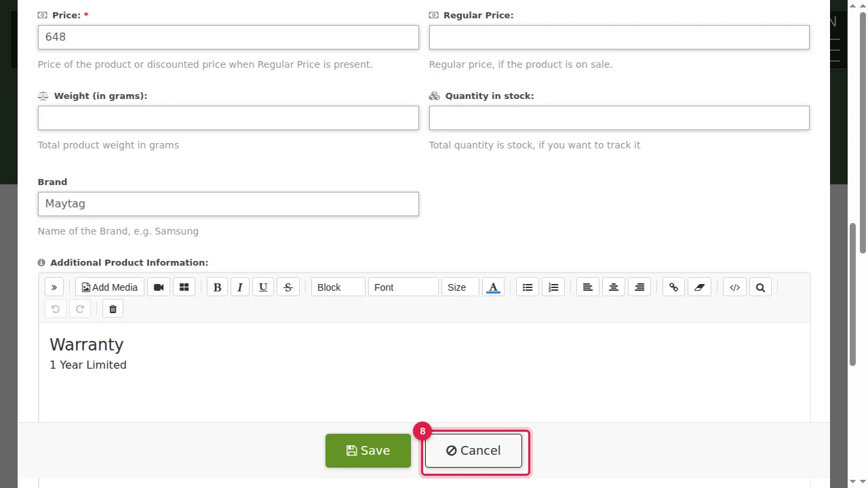Cancel editing the product
This screenshot has width=868, height=488.
pyautogui.click(x=473, y=451)
